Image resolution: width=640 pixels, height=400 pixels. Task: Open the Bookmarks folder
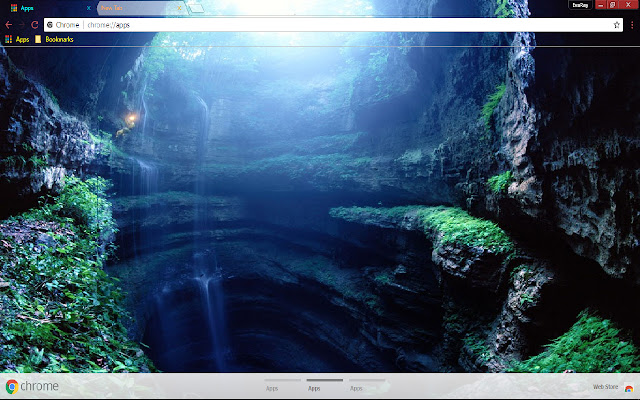click(54, 39)
